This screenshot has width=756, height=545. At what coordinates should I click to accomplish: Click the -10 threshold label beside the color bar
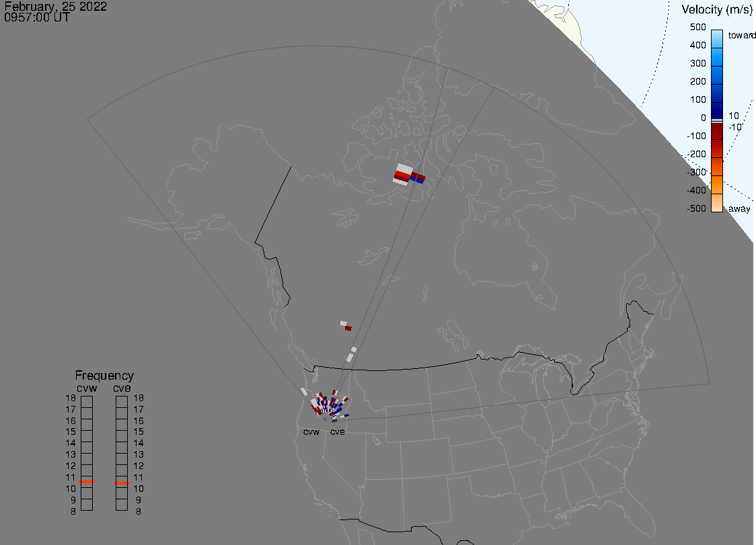pyautogui.click(x=734, y=127)
